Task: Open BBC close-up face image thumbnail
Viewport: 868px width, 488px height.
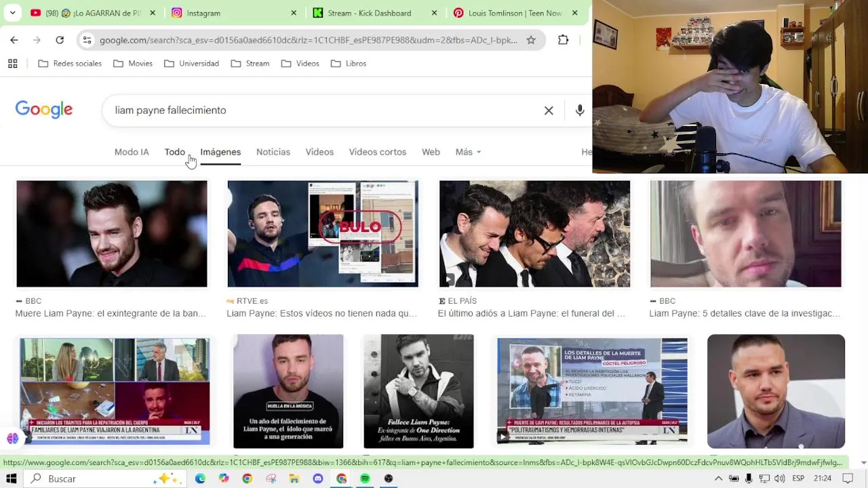Action: pyautogui.click(x=746, y=234)
